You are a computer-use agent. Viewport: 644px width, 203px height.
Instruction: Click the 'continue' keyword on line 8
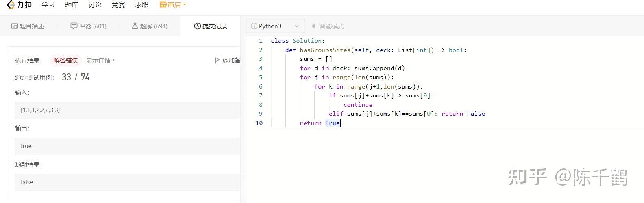pyautogui.click(x=358, y=105)
